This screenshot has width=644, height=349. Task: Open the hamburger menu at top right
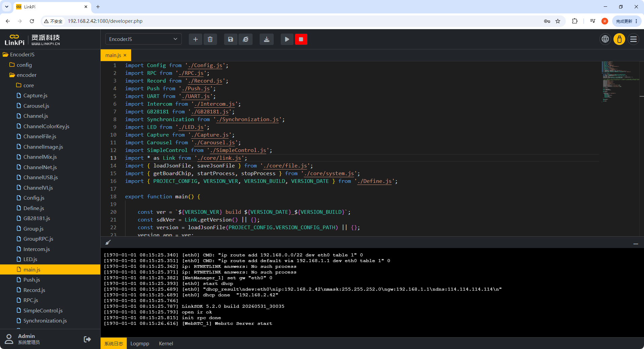coord(633,39)
